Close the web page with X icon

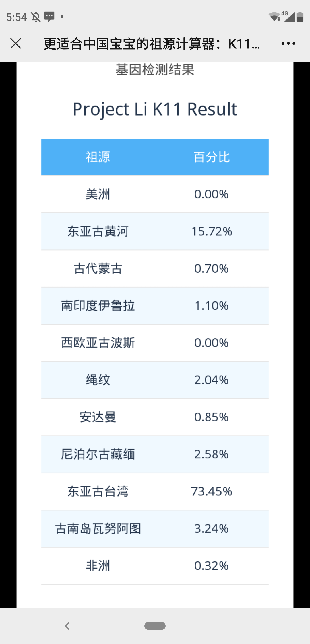15,44
